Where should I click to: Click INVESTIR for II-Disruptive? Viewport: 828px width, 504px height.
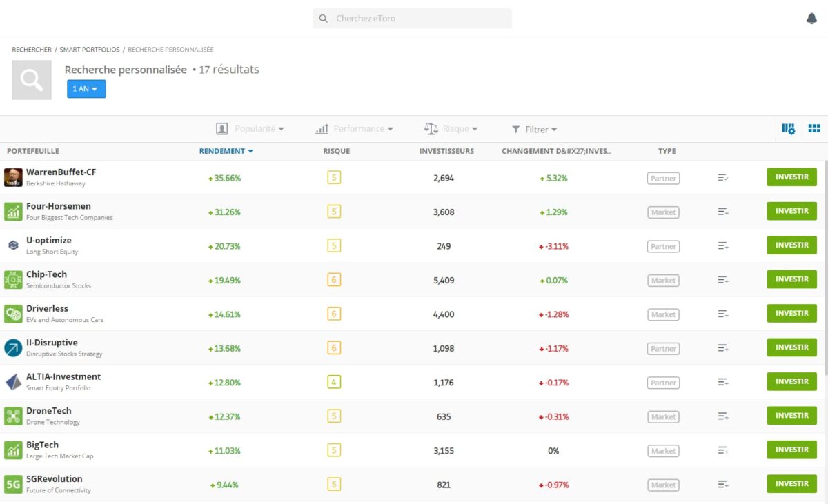tap(791, 347)
